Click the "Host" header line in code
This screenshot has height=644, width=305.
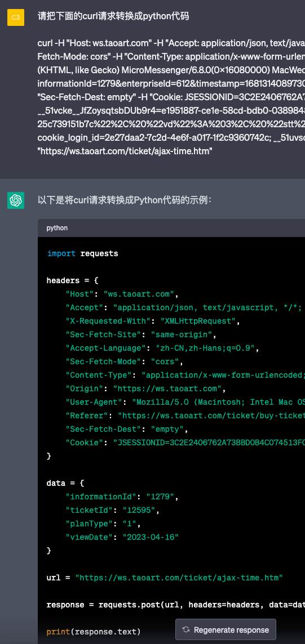(x=123, y=294)
